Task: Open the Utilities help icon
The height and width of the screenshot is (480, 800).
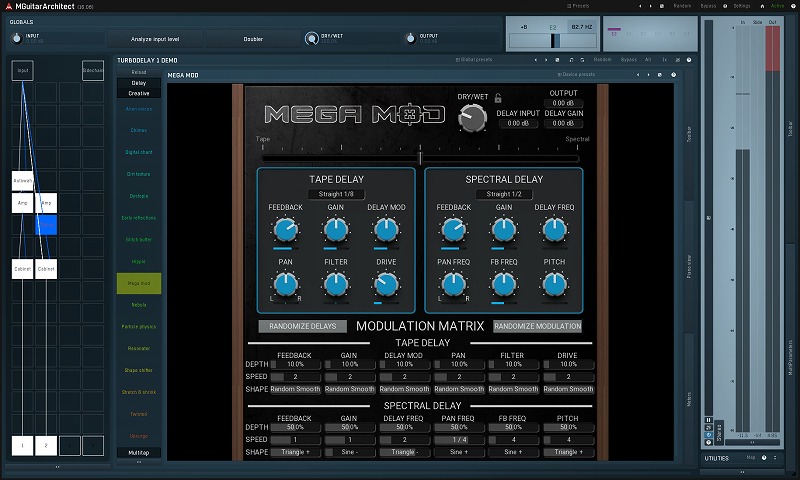Action: [x=762, y=458]
